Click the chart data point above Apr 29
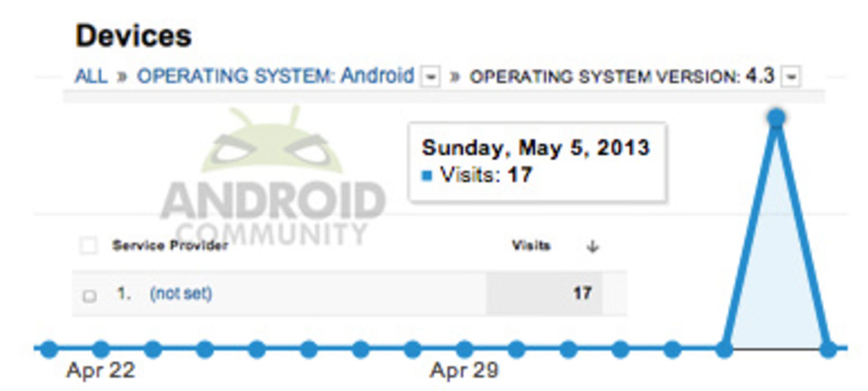Image resolution: width=868 pixels, height=391 pixels. (x=464, y=349)
